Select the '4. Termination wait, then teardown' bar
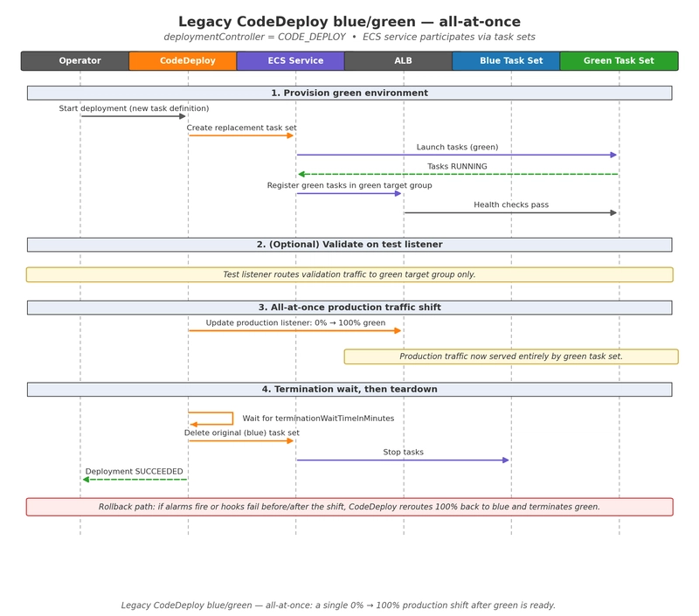This screenshot has height=616, width=699. pyautogui.click(x=349, y=389)
